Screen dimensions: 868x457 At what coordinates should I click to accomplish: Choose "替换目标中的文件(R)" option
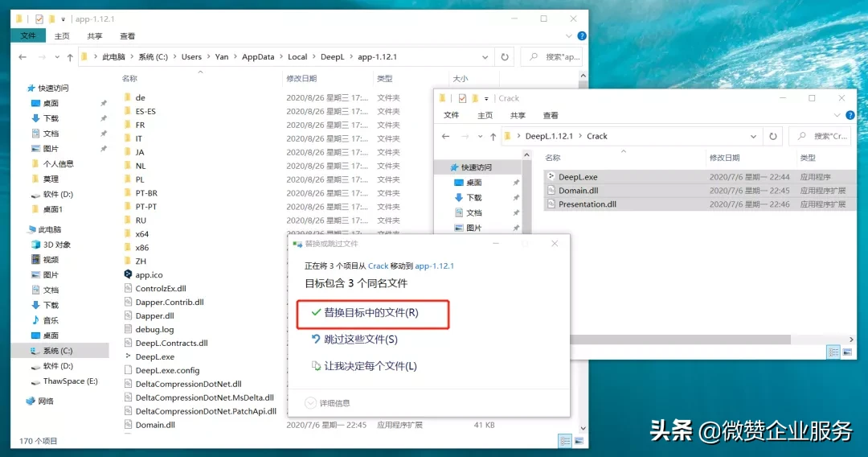(x=372, y=313)
